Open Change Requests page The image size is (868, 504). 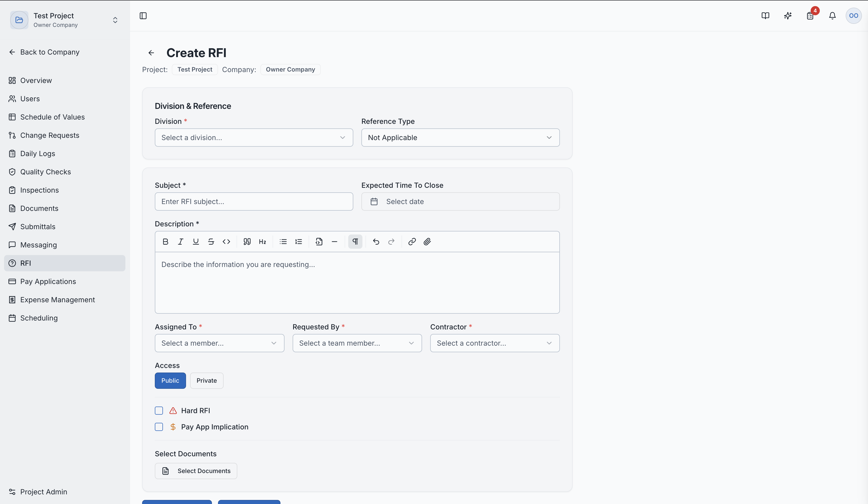(x=65, y=135)
